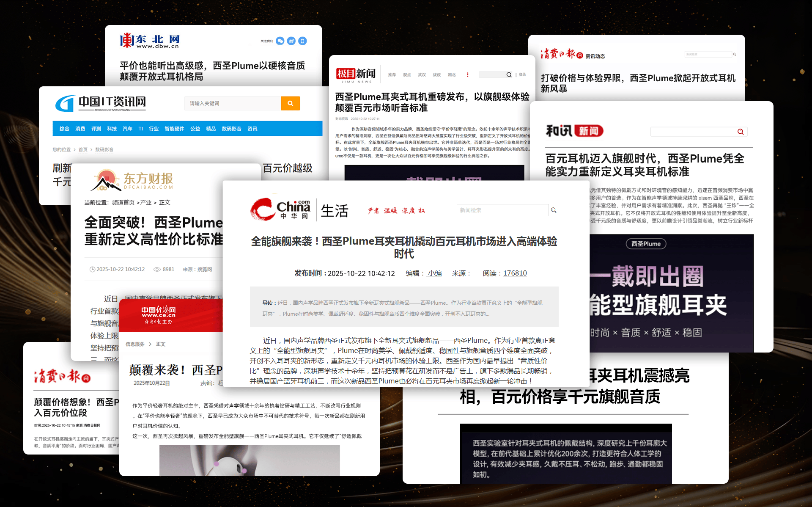Screen dimensions: 812x507
Task: Click the search icon on 中华网 header
Action: pyautogui.click(x=554, y=210)
